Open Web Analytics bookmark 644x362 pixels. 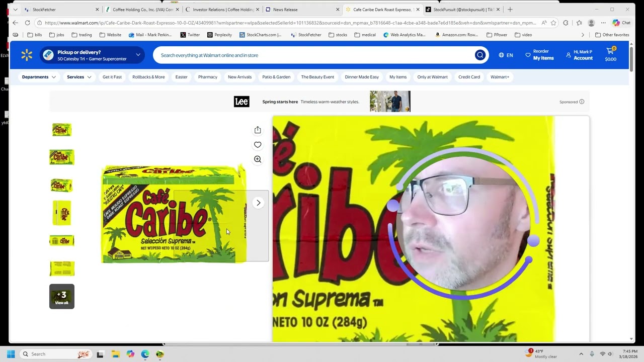click(404, 35)
